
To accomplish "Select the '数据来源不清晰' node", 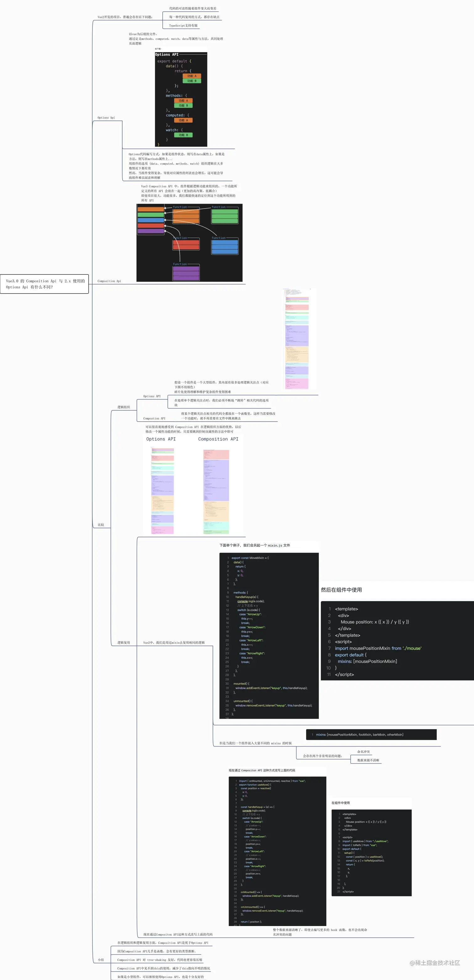I will pos(368,760).
